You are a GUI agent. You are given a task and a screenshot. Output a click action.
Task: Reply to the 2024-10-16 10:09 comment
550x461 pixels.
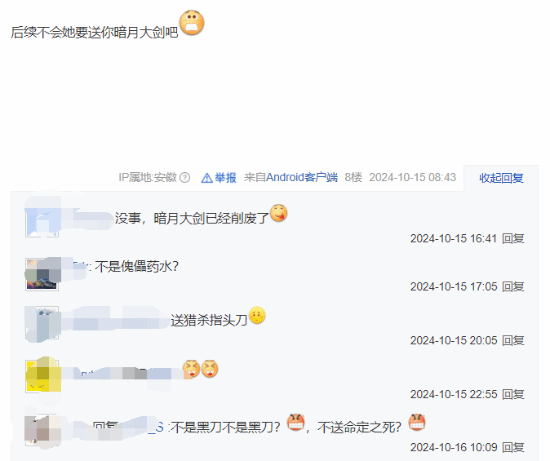tap(513, 447)
